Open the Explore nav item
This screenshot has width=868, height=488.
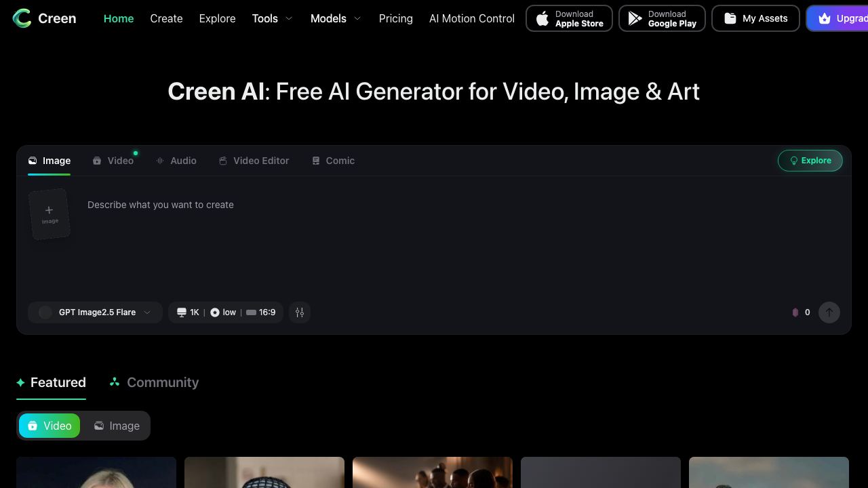[217, 18]
